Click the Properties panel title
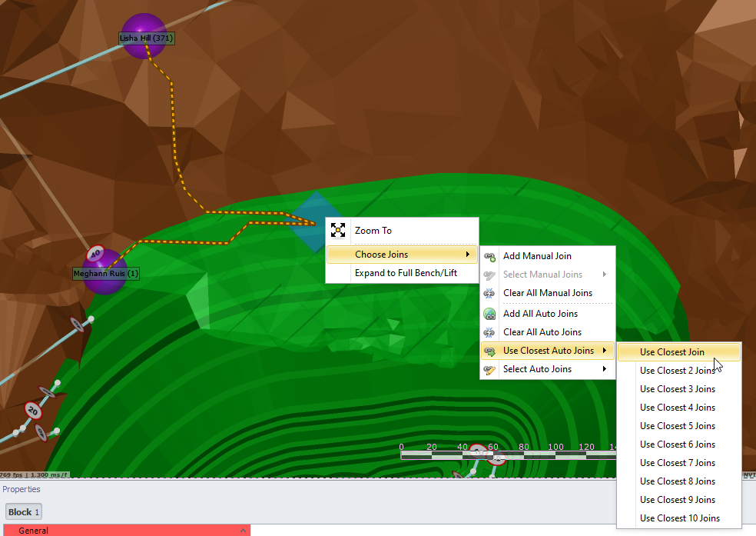756x536 pixels. coord(22,489)
